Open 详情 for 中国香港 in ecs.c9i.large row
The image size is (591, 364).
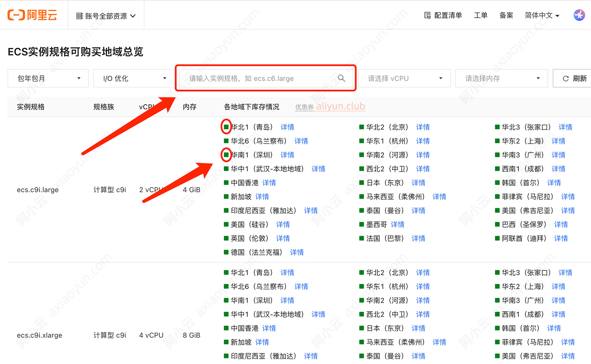click(x=269, y=183)
